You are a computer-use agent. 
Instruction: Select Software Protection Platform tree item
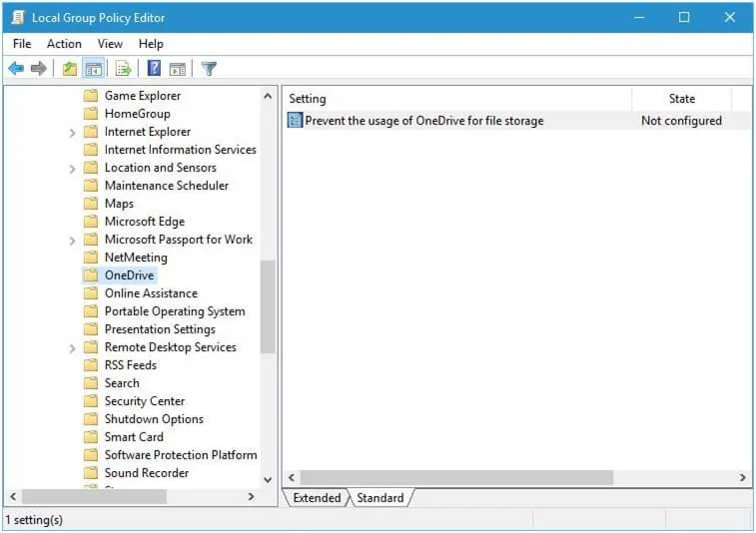point(181,455)
